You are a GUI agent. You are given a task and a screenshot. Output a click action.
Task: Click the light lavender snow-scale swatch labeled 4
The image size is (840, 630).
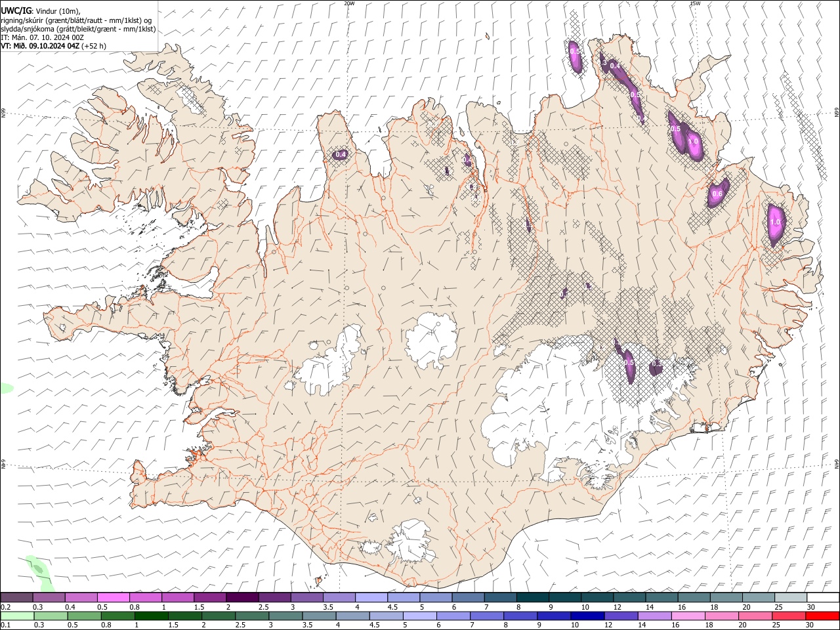pyautogui.click(x=370, y=597)
